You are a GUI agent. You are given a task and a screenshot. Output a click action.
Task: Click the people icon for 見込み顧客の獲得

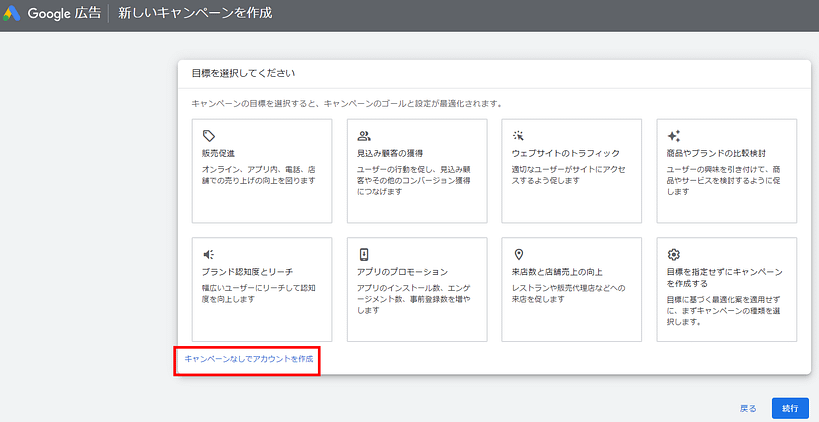point(364,135)
